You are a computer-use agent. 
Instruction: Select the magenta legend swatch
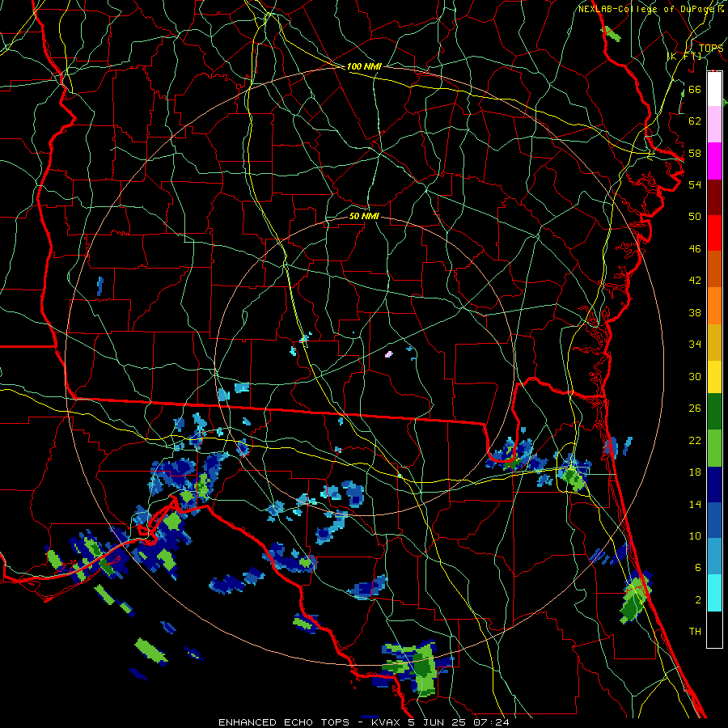[714, 161]
